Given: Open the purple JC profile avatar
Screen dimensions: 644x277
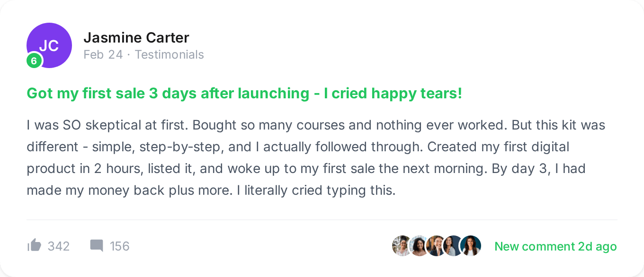Looking at the screenshot, I should [50, 44].
